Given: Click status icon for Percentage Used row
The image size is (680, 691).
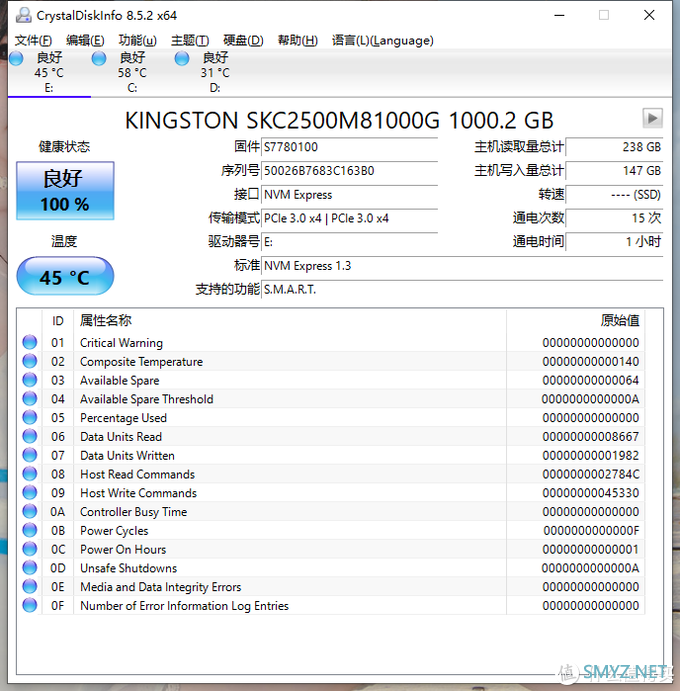Looking at the screenshot, I should (x=30, y=417).
